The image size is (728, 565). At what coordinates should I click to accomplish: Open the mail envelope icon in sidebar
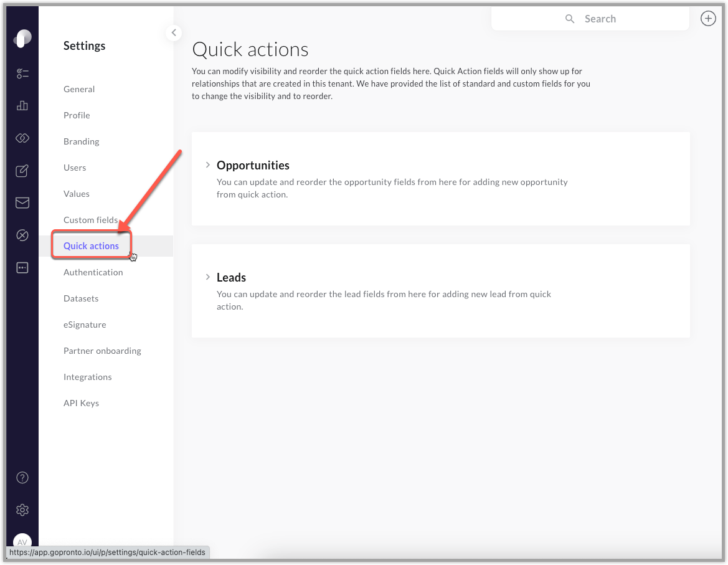pyautogui.click(x=22, y=203)
